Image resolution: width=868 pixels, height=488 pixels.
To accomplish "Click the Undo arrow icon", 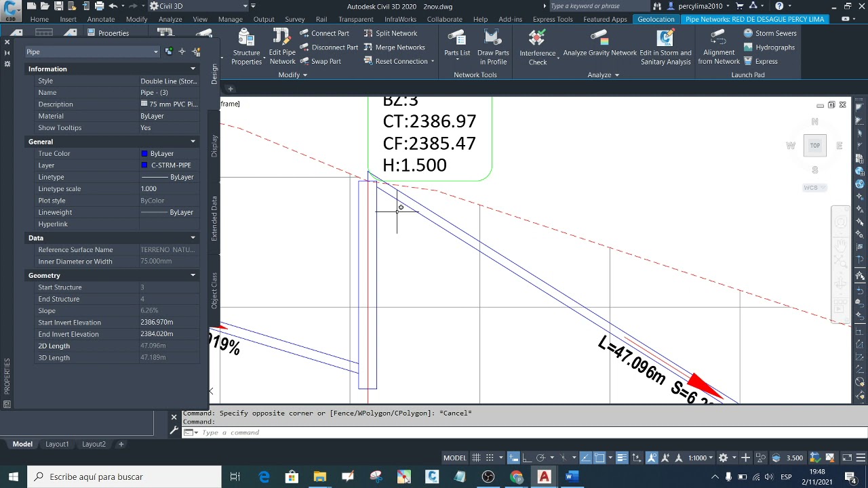I will click(x=113, y=6).
